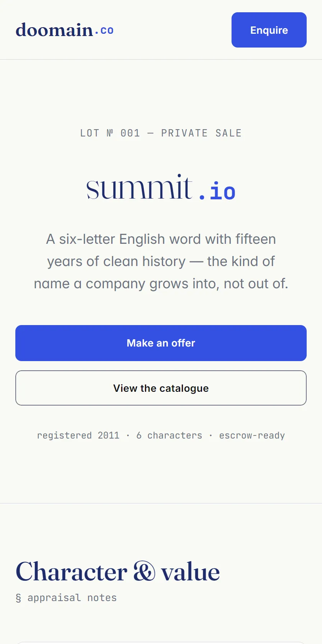The width and height of the screenshot is (322, 644).
Task: Click the word 'summit' in the hero title
Action: tap(139, 187)
